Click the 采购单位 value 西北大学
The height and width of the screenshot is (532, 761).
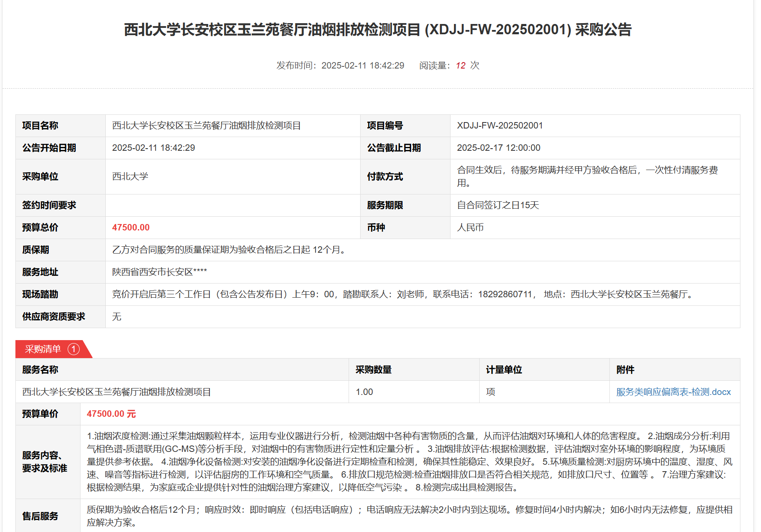tap(130, 176)
